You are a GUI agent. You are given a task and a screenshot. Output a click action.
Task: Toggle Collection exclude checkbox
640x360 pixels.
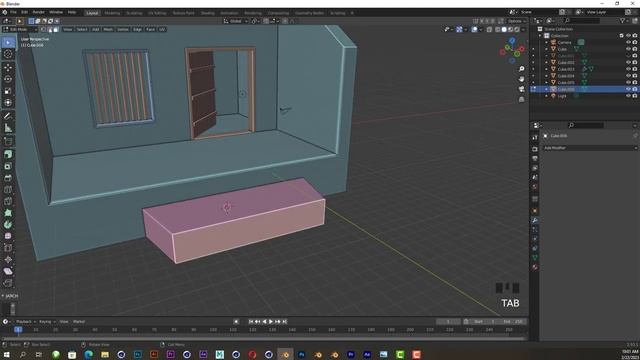622,36
